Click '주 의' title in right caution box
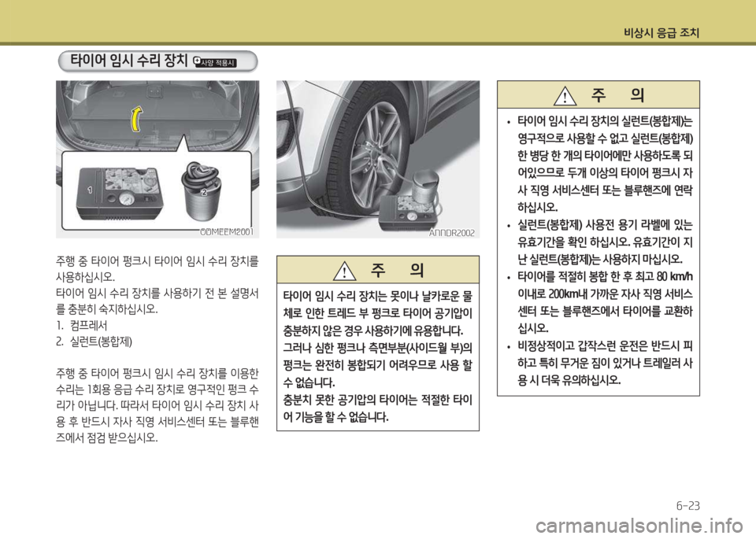756x539 pixels. 617,95
